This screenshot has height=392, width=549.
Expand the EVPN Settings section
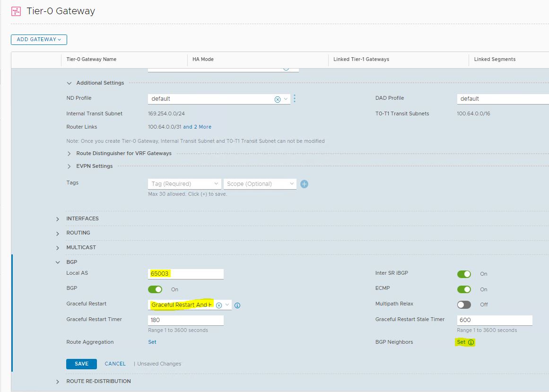click(x=69, y=166)
